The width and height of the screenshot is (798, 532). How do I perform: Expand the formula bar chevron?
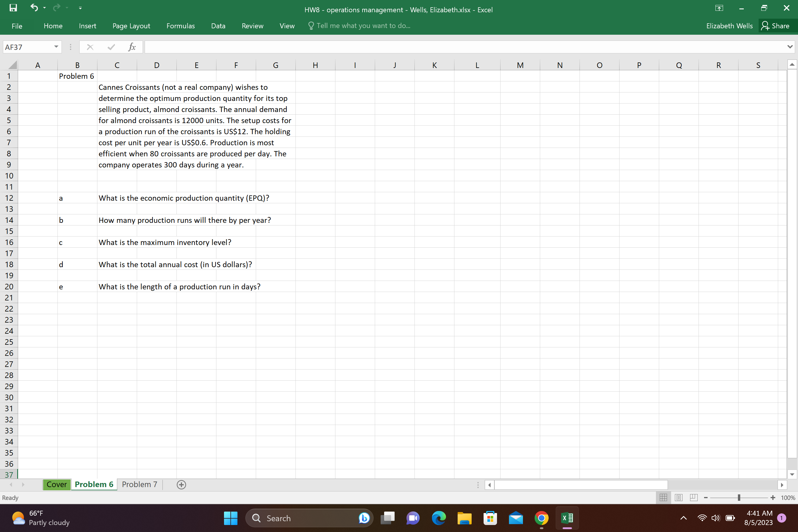790,47
